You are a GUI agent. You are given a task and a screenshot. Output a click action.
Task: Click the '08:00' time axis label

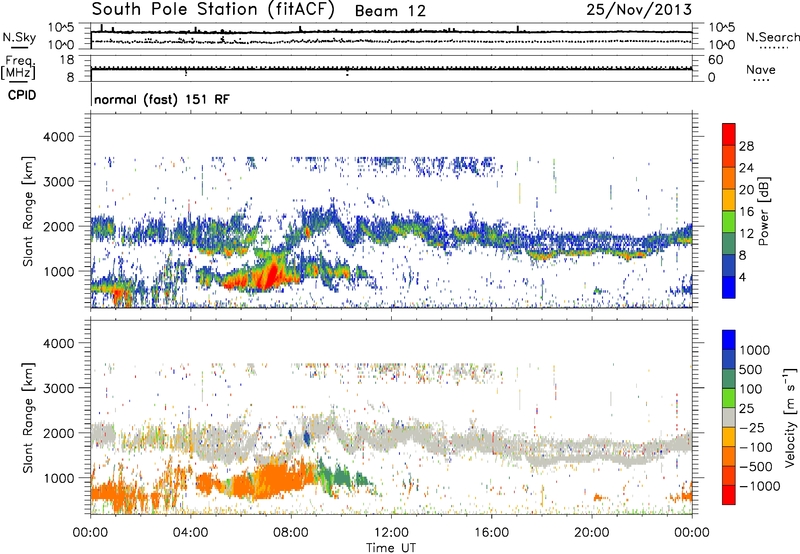click(291, 533)
